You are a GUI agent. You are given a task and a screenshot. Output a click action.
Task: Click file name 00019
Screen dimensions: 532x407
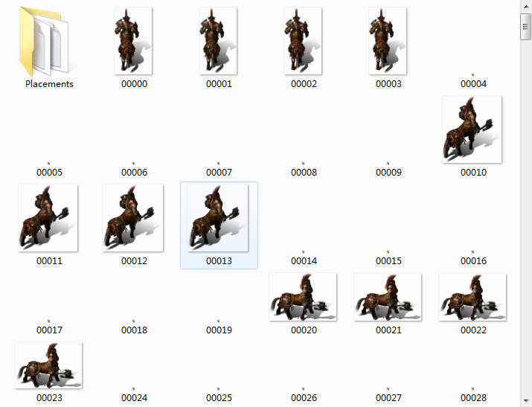(x=219, y=330)
